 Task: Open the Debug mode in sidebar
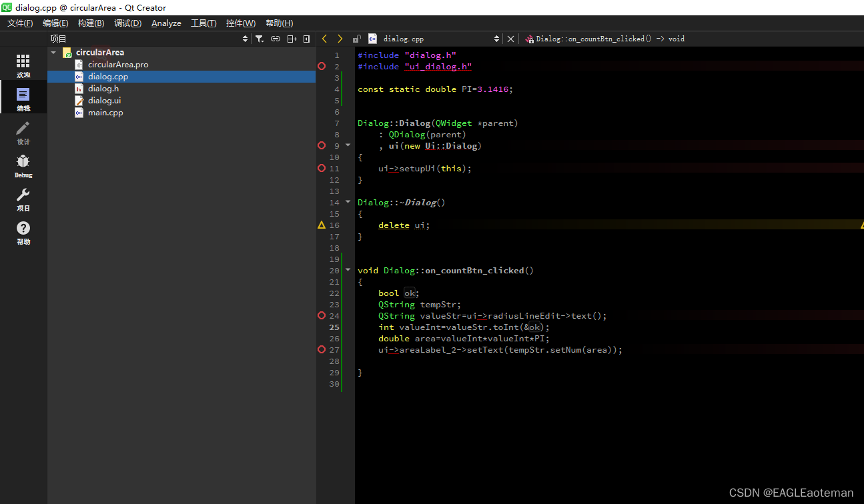[x=23, y=165]
